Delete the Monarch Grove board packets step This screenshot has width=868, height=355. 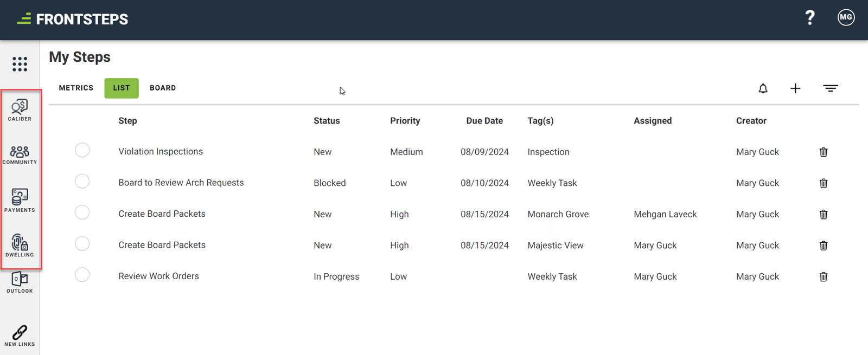coord(824,215)
